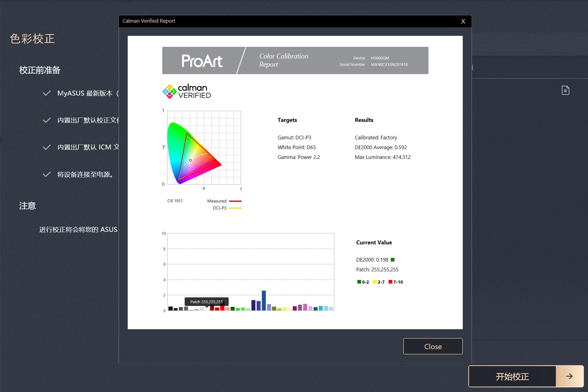Screen dimensions: 588x392
Task: Click the green 0-2 legend swatch
Action: [359, 282]
